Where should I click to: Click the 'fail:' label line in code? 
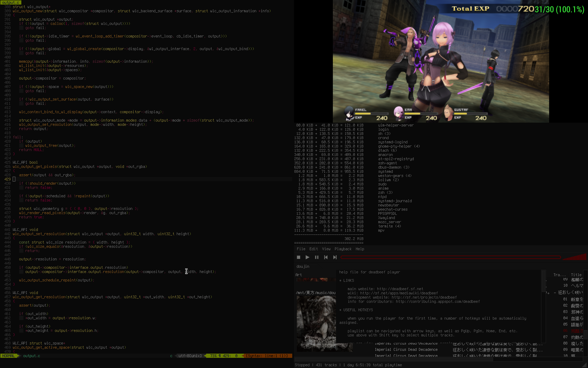point(18,137)
